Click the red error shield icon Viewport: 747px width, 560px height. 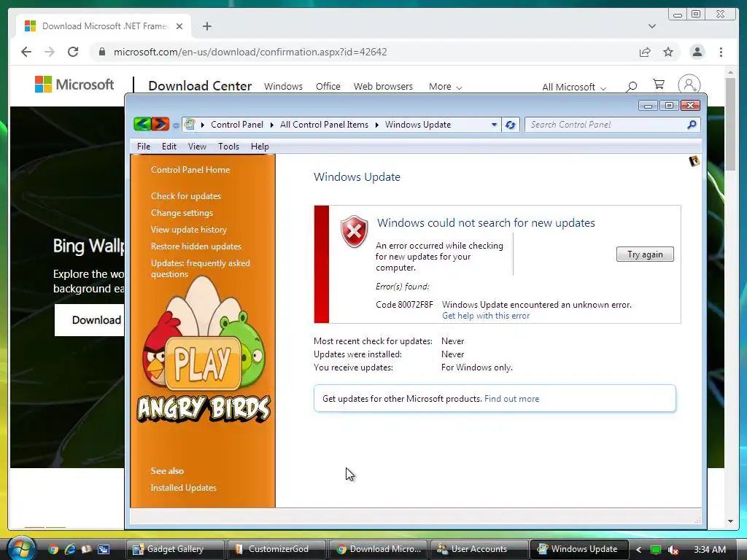[x=355, y=231]
